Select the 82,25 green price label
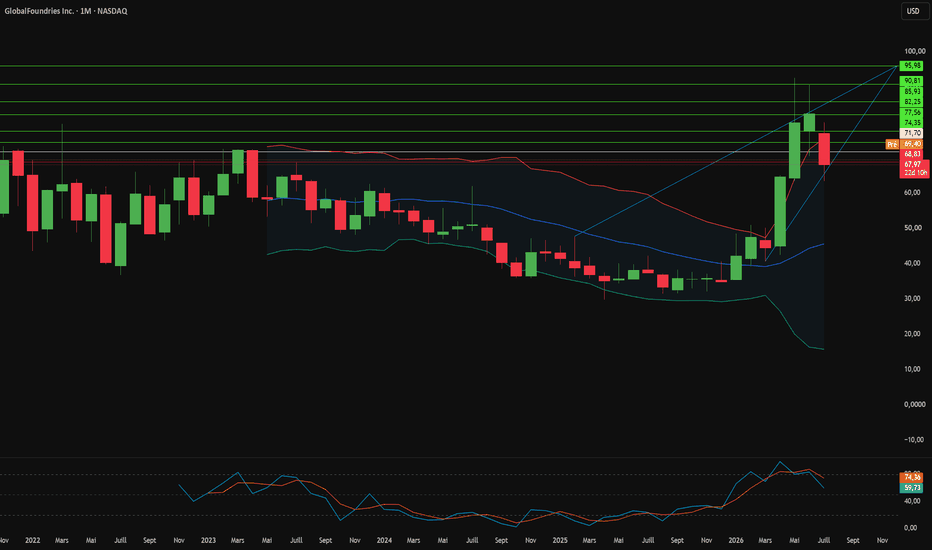Image resolution: width=932 pixels, height=550 pixels. coord(912,102)
